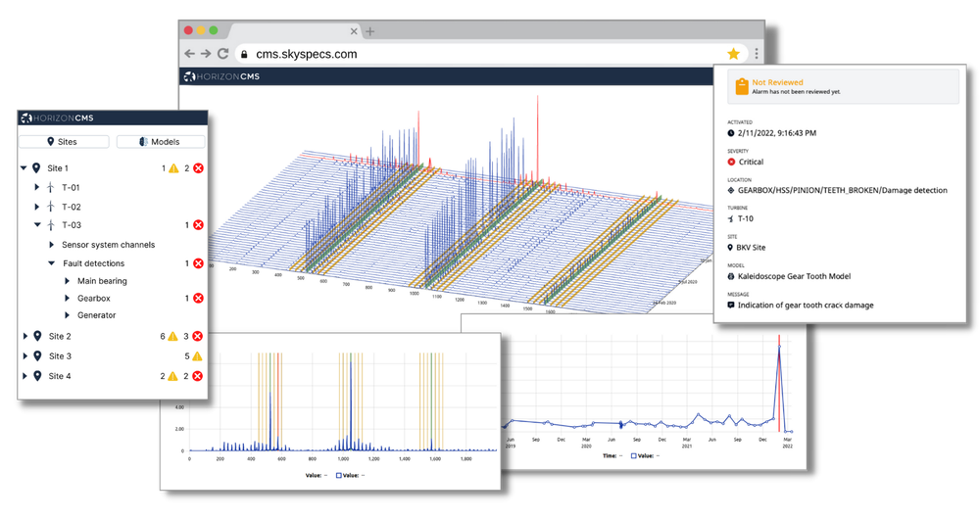This screenshot has width=980, height=519.
Task: Click Site 2 yellow warning icon
Action: (172, 336)
